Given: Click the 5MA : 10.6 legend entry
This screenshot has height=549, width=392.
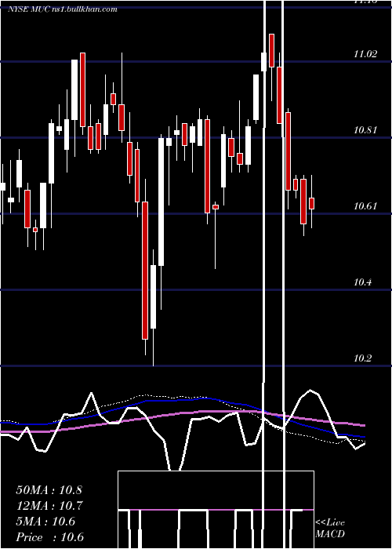Looking at the screenshot, I should pos(45,522).
